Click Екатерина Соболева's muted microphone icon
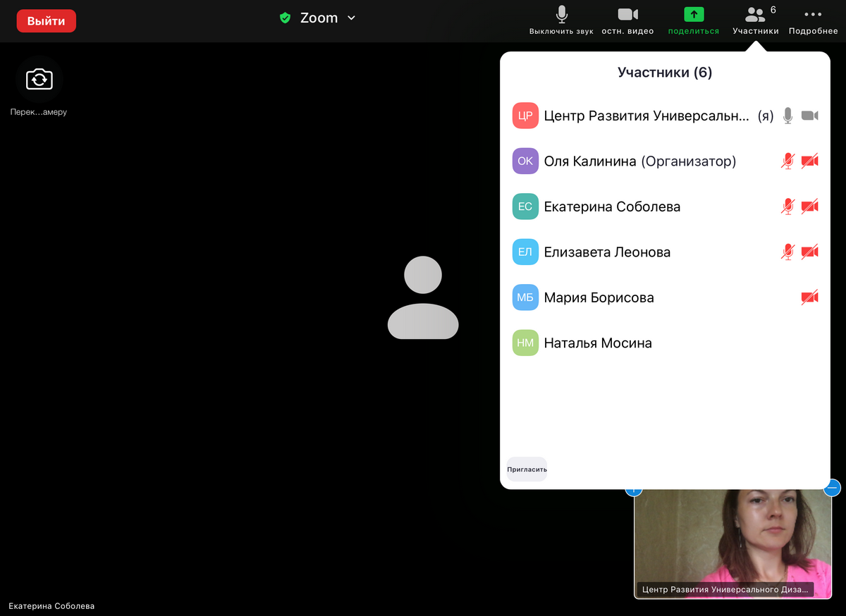 tap(788, 207)
